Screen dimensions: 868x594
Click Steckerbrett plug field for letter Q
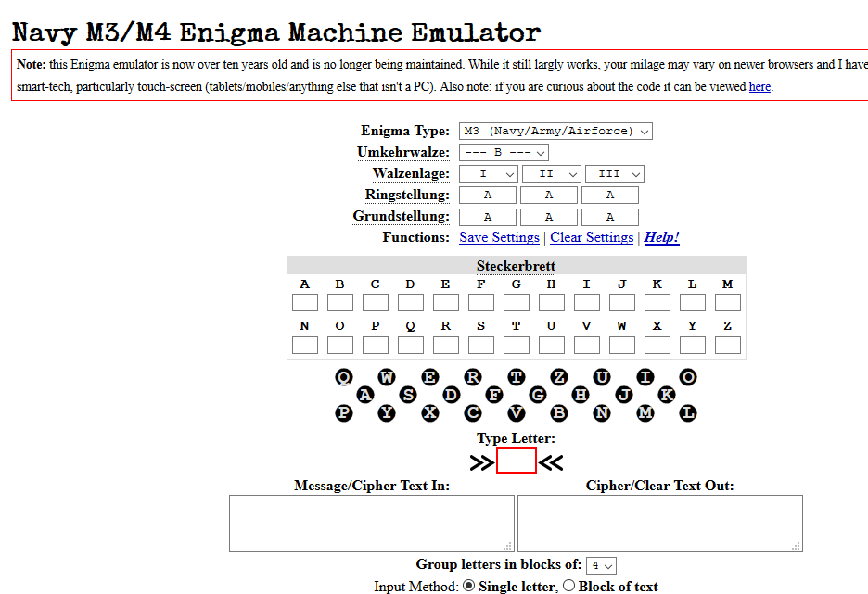[411, 345]
